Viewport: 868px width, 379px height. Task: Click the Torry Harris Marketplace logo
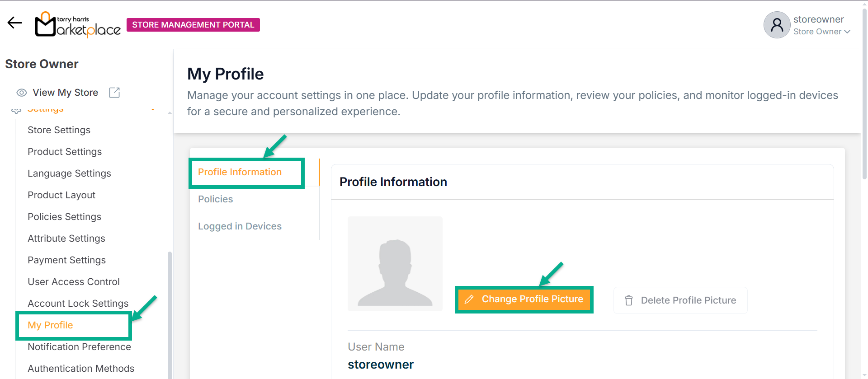pyautogui.click(x=78, y=24)
